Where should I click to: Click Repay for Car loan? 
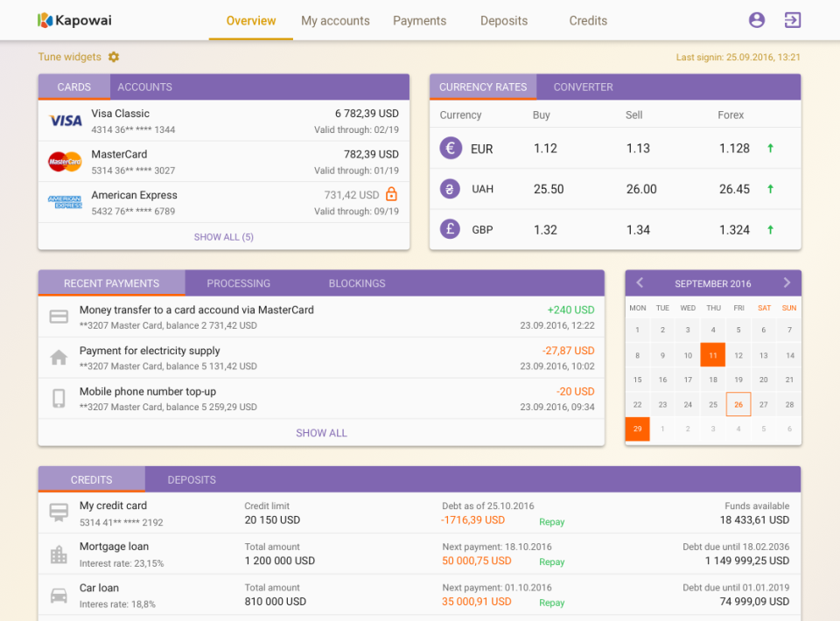(x=552, y=603)
